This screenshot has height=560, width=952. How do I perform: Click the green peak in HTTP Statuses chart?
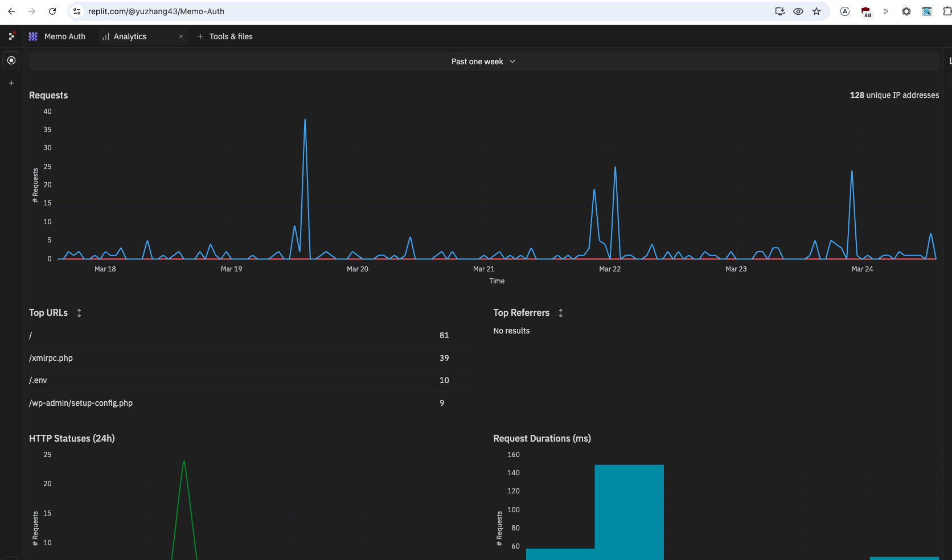[x=184, y=462]
